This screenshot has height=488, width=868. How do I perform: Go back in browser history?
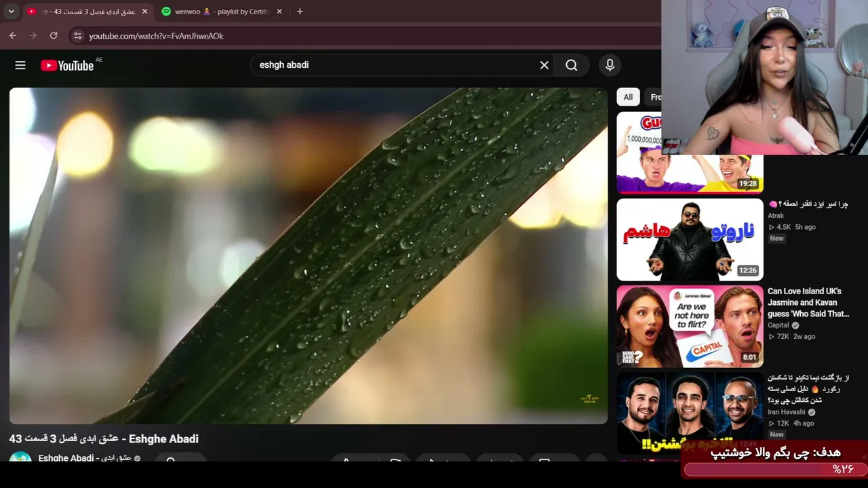click(13, 35)
